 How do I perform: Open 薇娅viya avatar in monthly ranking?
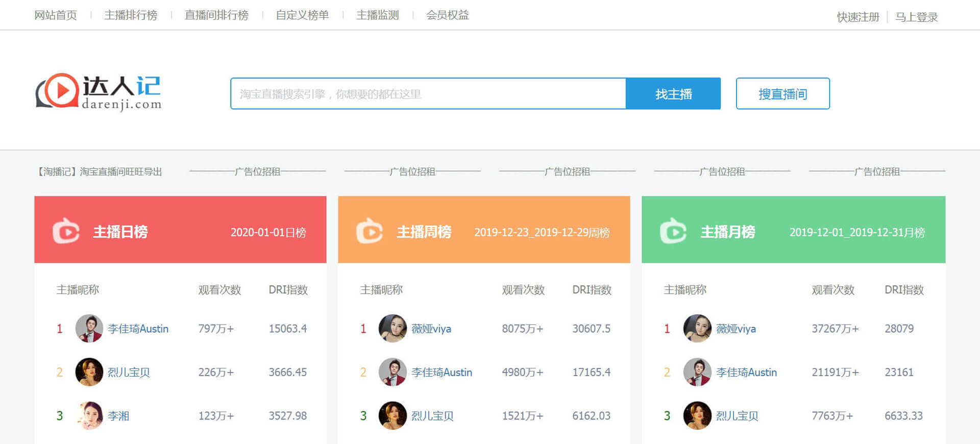697,329
